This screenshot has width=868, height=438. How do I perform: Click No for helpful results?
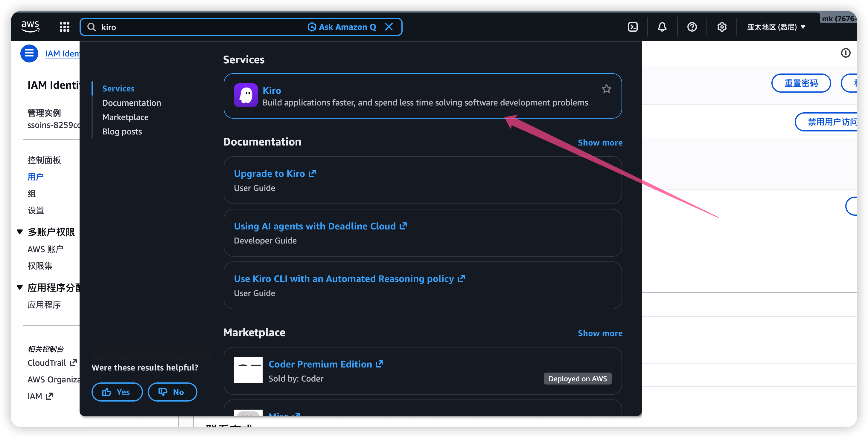pyautogui.click(x=172, y=392)
